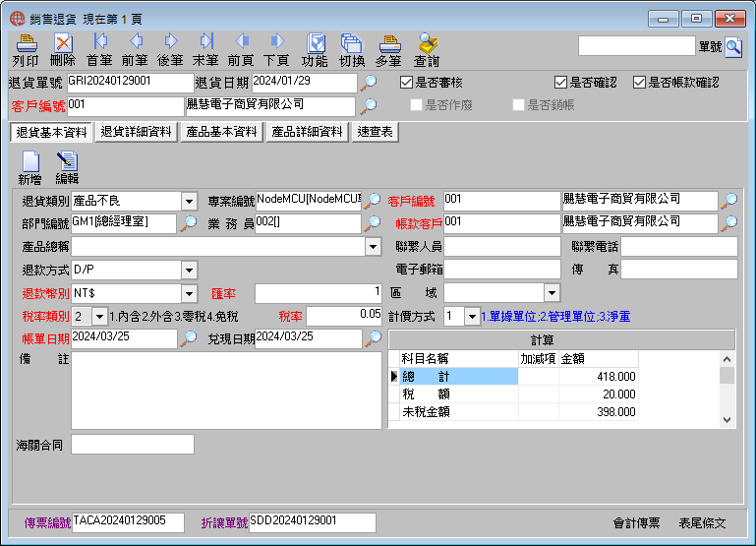Click the 會計傳票 button

tap(636, 522)
